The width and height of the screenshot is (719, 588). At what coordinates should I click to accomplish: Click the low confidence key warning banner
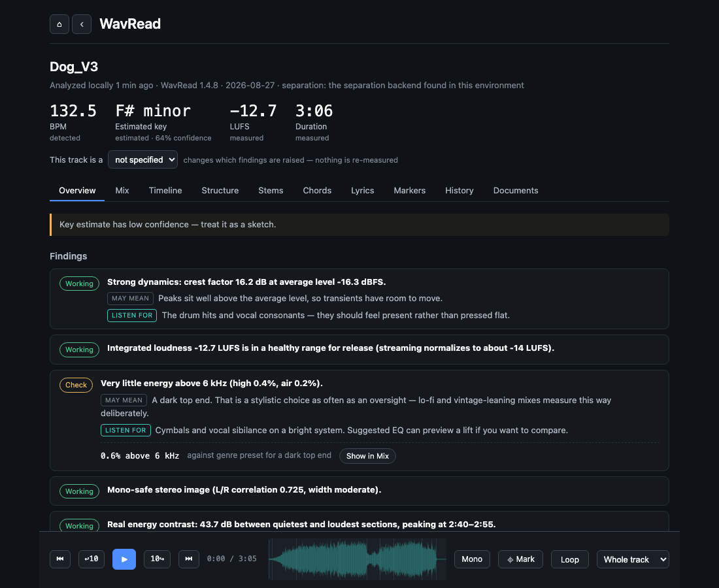point(359,225)
